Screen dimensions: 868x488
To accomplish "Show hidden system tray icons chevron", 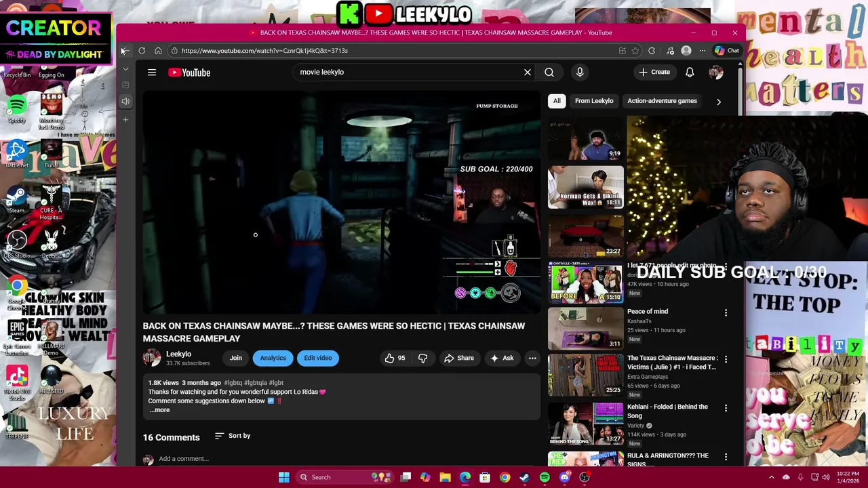I will tap(771, 477).
